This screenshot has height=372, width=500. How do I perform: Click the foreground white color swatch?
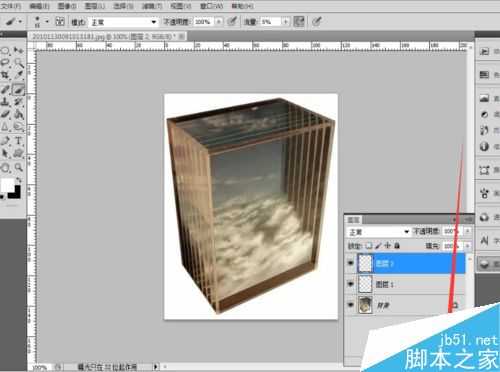tap(7, 185)
